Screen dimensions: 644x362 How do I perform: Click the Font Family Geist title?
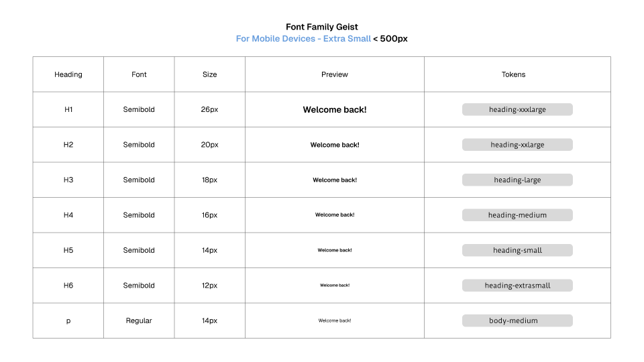coord(322,27)
